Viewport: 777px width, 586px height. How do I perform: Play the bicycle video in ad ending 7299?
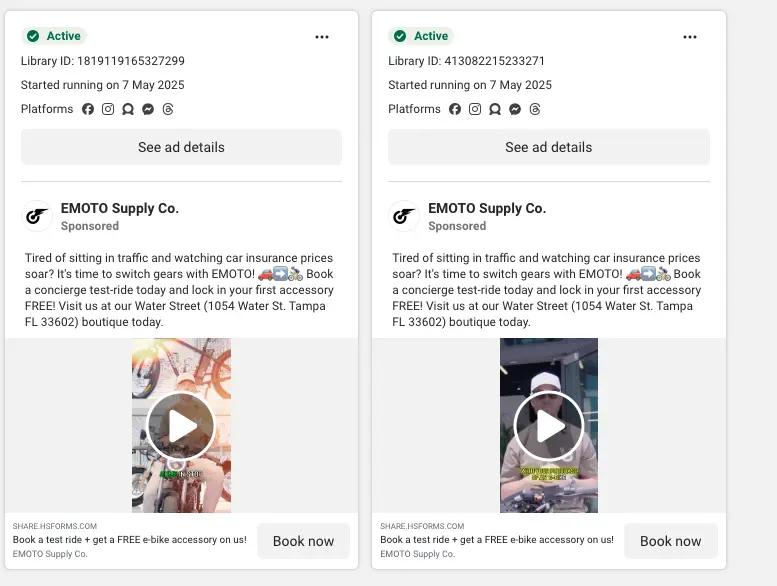coord(181,426)
